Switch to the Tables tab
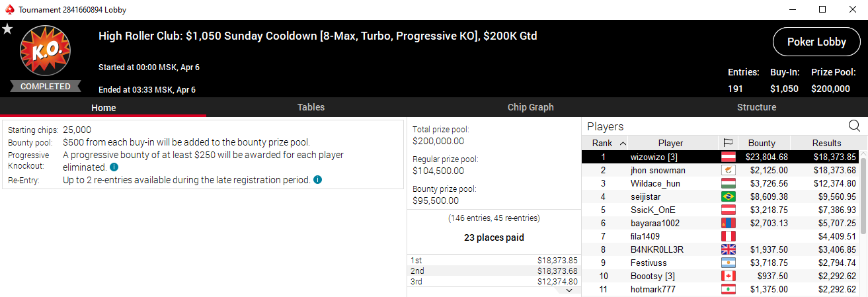The height and width of the screenshot is (297, 868). pos(311,107)
